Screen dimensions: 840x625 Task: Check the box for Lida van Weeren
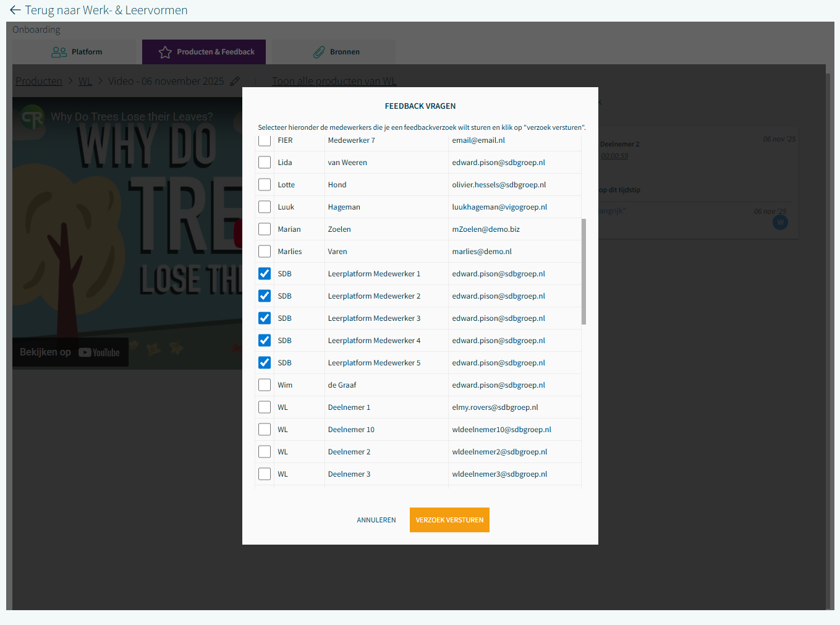[x=265, y=163]
